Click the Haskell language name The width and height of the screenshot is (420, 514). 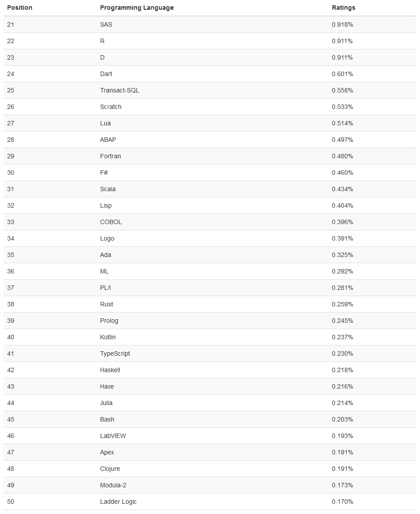click(x=110, y=370)
